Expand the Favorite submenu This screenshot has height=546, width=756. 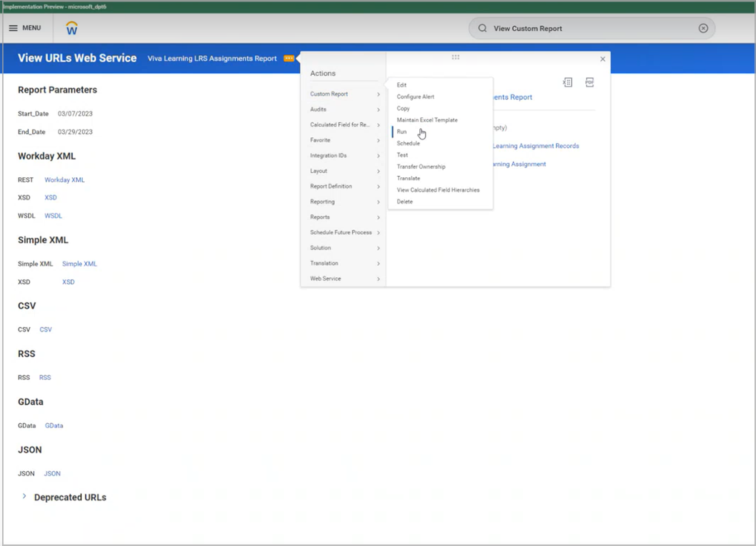pos(345,140)
